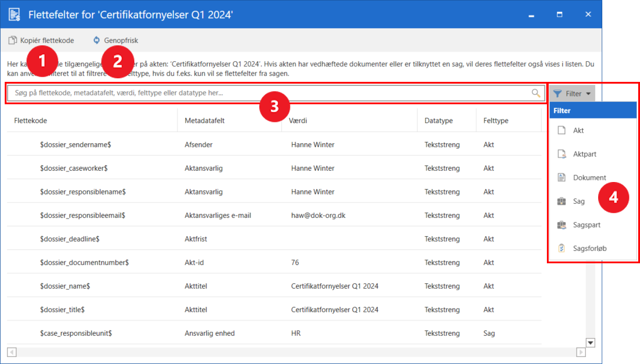Choose the Dokument filter icon
The width and height of the screenshot is (640, 364).
coord(562,178)
